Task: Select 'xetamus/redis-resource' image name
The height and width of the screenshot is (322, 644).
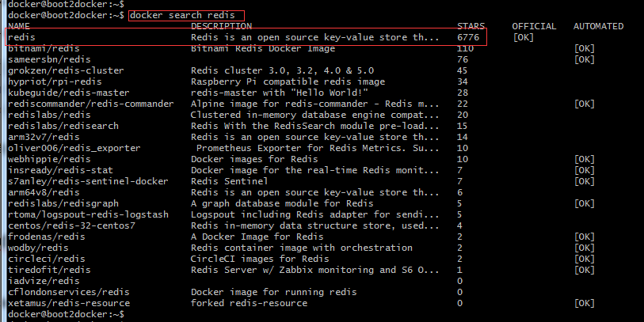Action: 69,303
